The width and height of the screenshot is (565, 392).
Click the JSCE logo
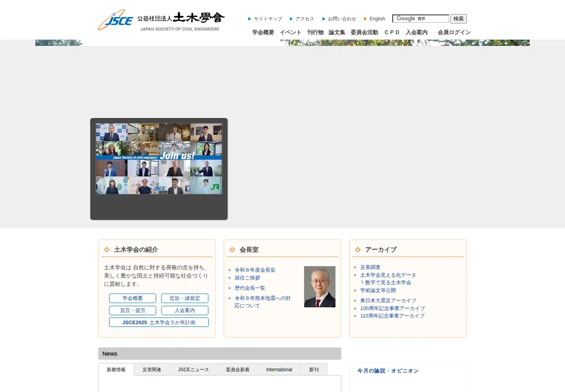161,20
